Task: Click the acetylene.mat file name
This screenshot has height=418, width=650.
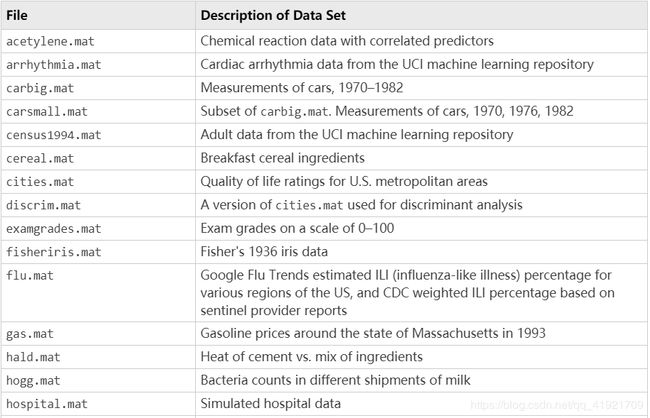Action: point(50,41)
